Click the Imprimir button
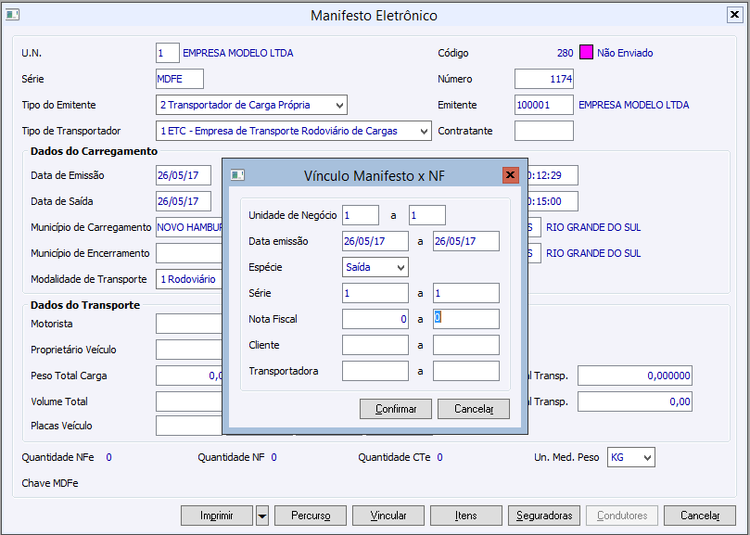This screenshot has height=535, width=750. (217, 516)
